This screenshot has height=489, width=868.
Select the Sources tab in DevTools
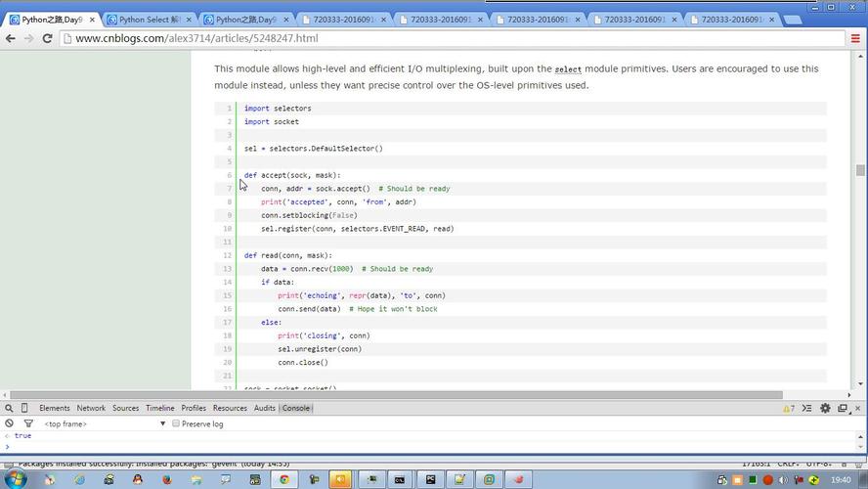[x=125, y=408]
